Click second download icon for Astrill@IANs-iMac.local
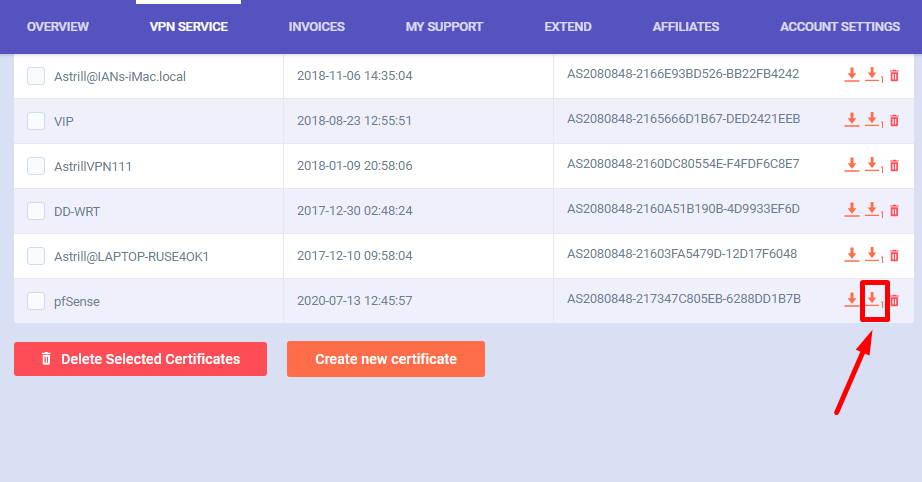922x482 pixels. coord(872,75)
